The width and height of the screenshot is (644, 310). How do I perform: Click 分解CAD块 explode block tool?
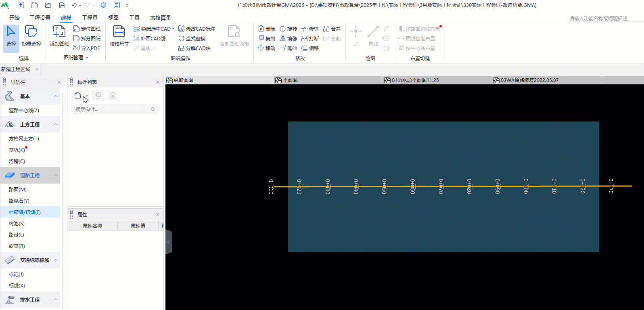tap(194, 48)
